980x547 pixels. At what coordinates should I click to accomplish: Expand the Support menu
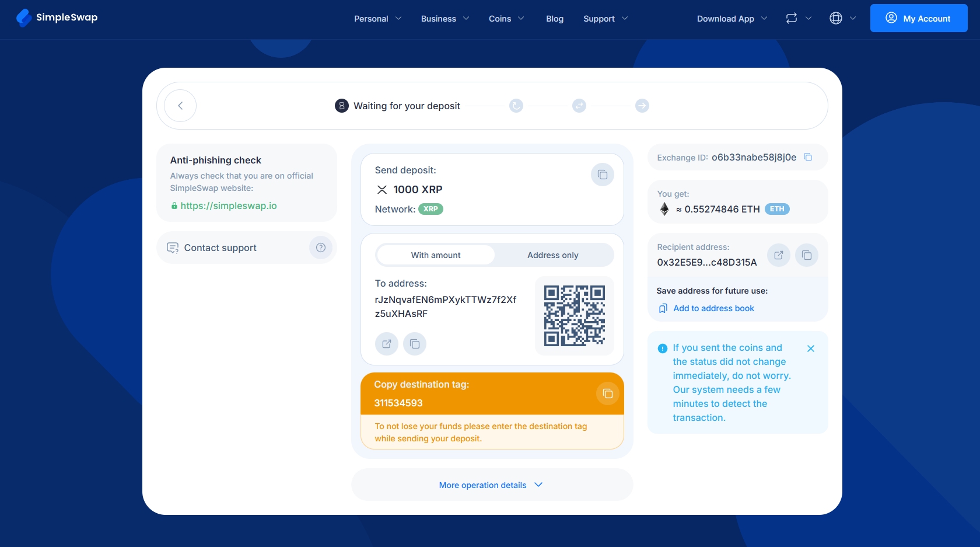(x=605, y=19)
